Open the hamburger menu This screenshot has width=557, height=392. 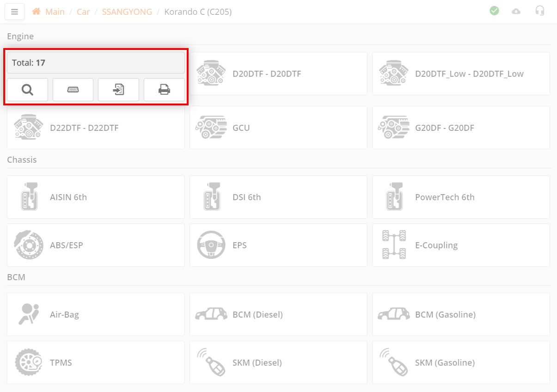(x=14, y=12)
